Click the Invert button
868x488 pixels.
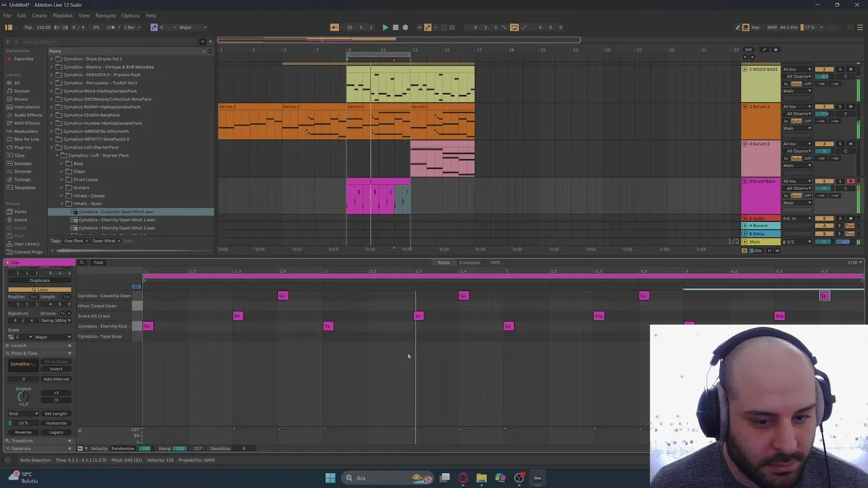click(56, 369)
